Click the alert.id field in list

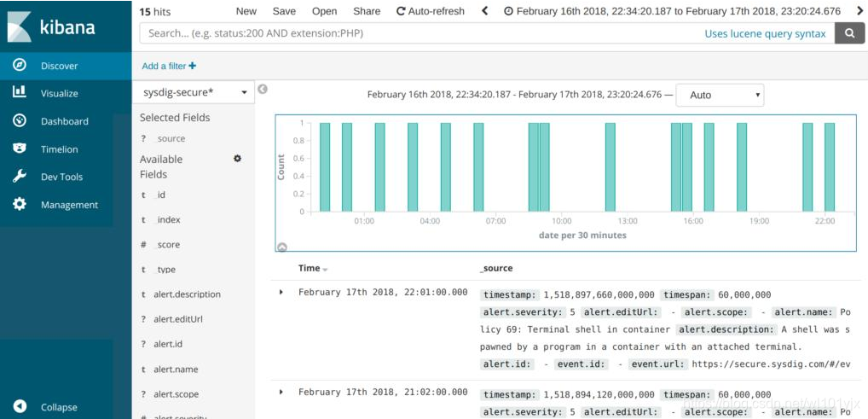click(x=168, y=344)
